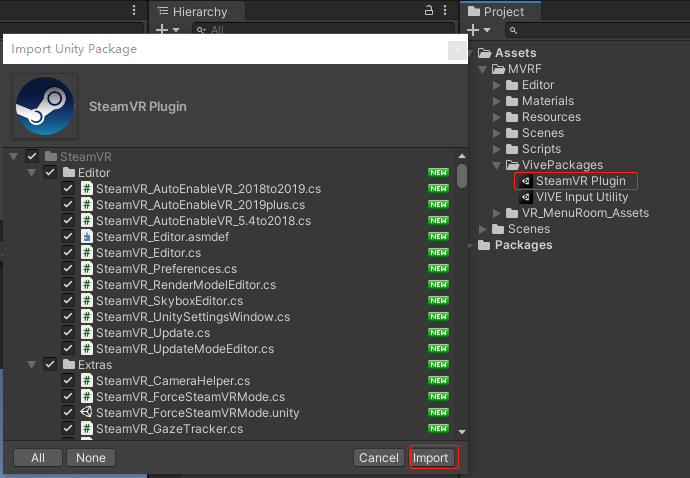Viewport: 690px width, 478px height.
Task: Click script icon for SteamVR_AutoEnableVR_2018to2019.cs
Action: point(87,188)
